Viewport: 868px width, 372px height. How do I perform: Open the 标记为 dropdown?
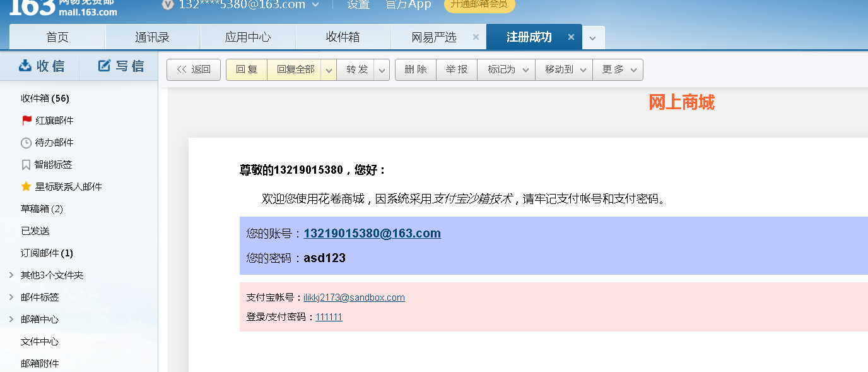point(507,69)
